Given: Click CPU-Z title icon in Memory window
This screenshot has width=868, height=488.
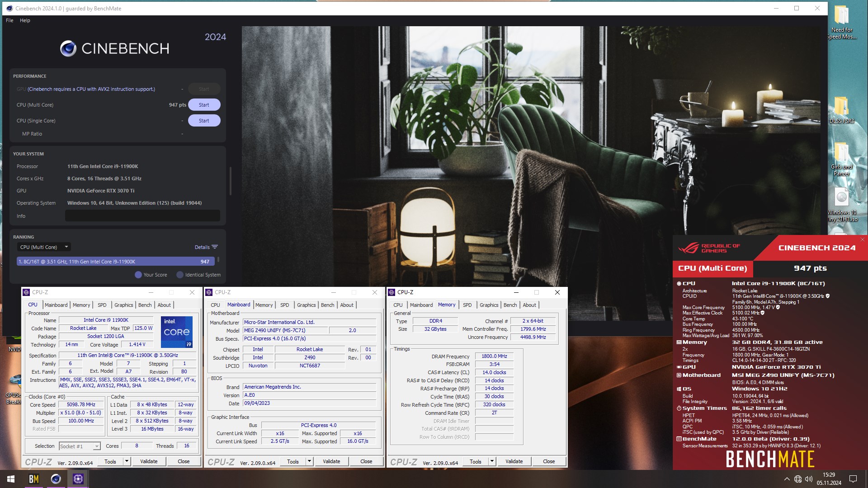Looking at the screenshot, I should pos(392,292).
